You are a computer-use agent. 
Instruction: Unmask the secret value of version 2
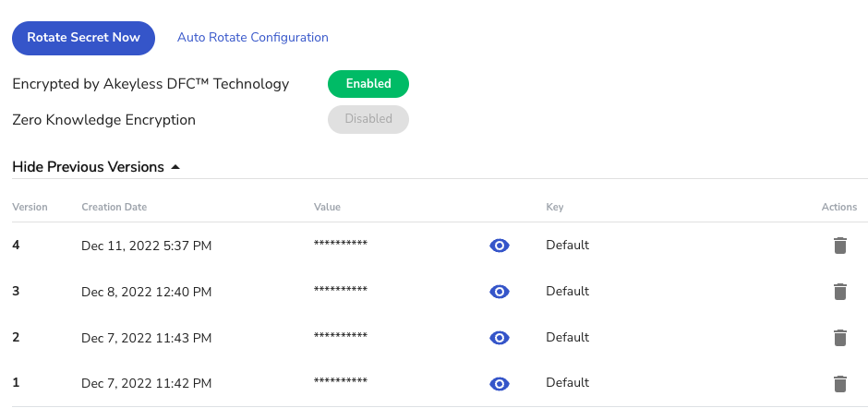499,338
